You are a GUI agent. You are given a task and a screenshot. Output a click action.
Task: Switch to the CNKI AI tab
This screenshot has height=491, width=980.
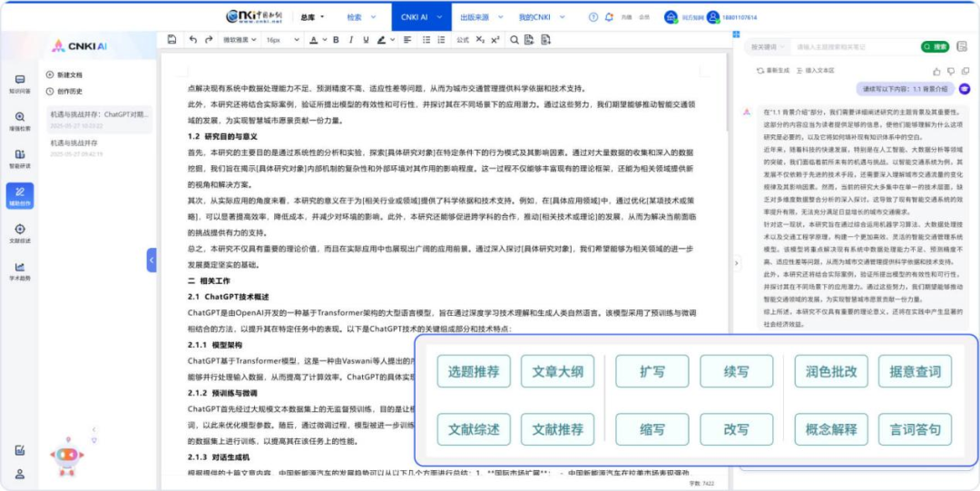(x=421, y=16)
